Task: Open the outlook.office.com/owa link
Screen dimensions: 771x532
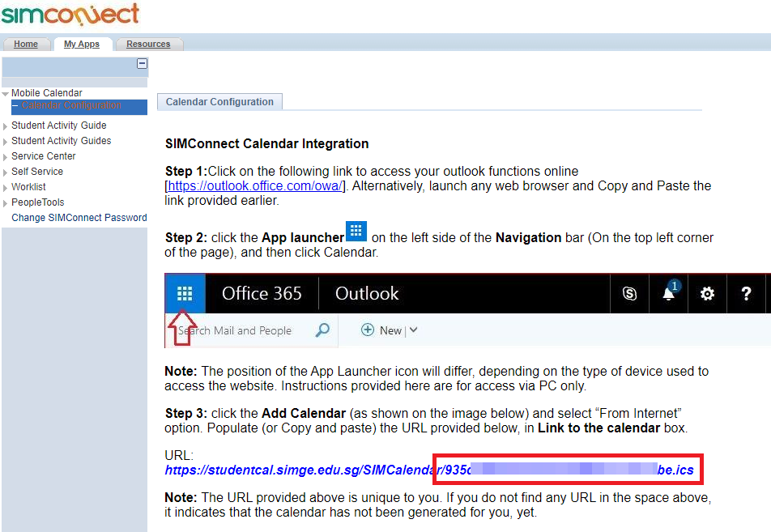Action: click(x=255, y=186)
